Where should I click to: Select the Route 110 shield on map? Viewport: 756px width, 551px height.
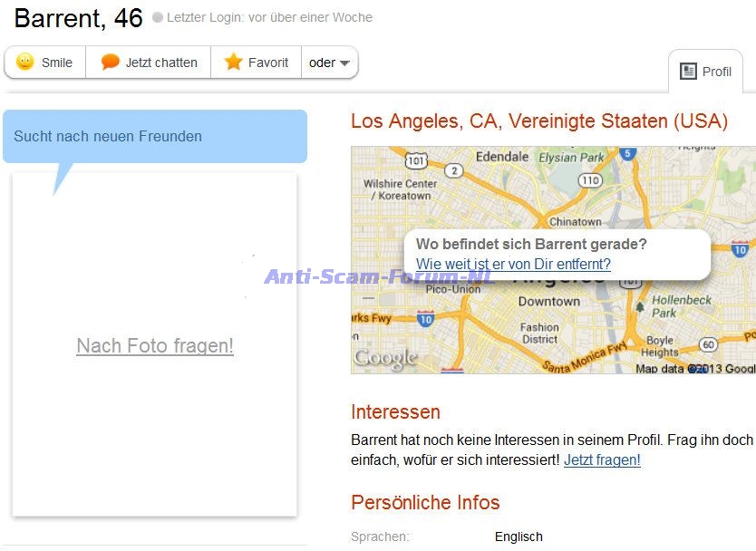pos(590,180)
